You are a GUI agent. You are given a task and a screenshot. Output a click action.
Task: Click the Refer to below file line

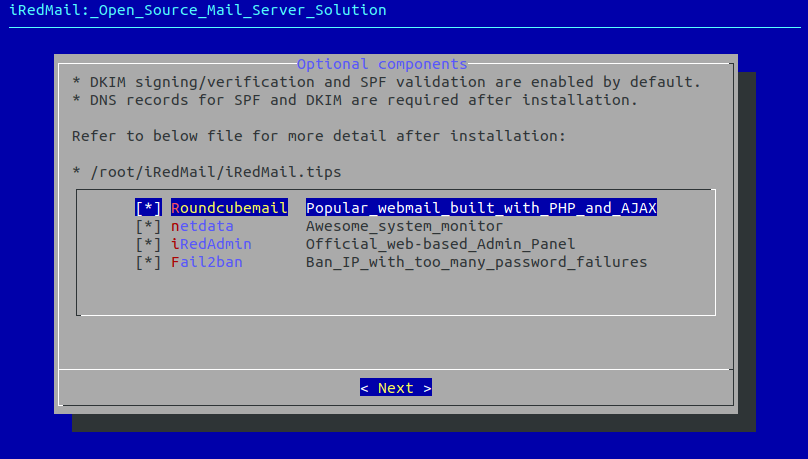[319, 136]
